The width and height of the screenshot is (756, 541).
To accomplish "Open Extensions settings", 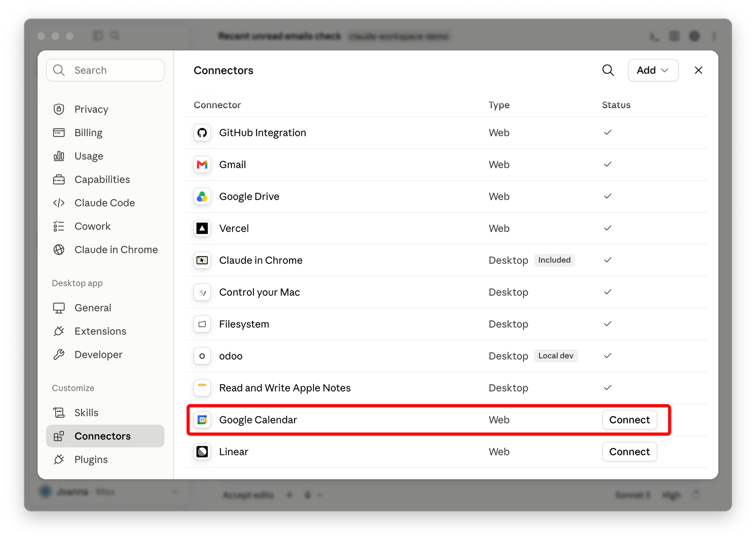I will (105, 331).
